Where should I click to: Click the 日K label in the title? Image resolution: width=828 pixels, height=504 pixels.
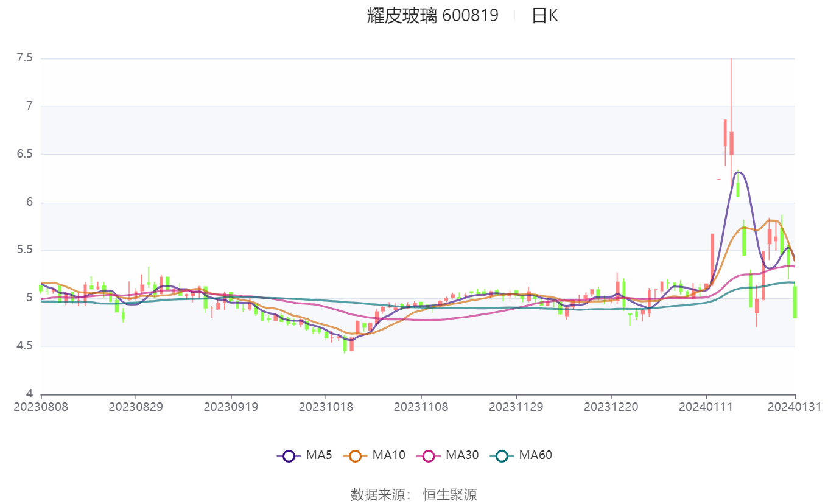tap(545, 16)
